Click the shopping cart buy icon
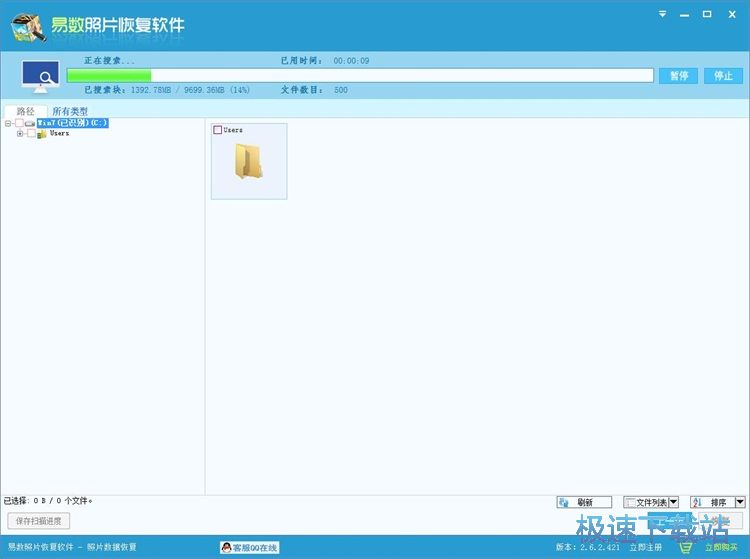The width and height of the screenshot is (750, 559). point(686,547)
